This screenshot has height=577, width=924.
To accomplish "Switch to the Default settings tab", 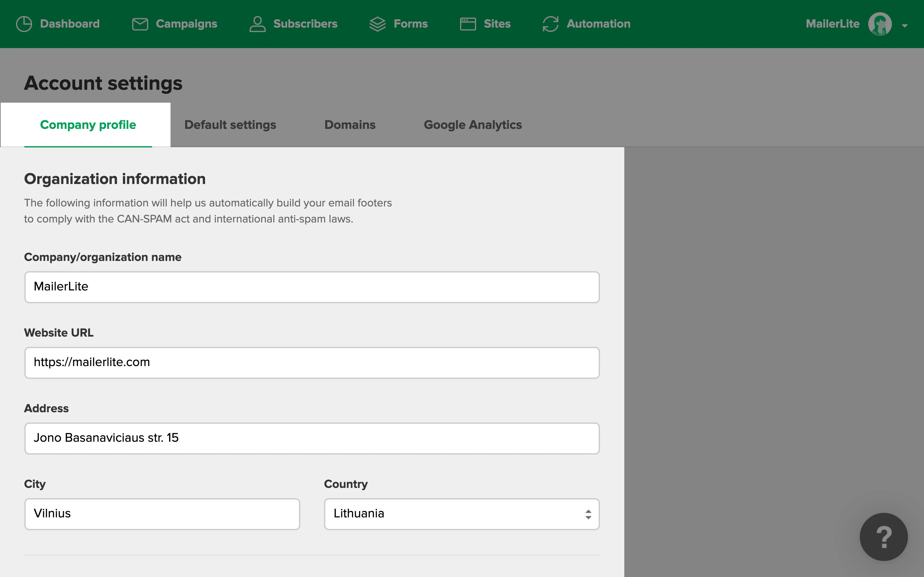I will tap(230, 125).
